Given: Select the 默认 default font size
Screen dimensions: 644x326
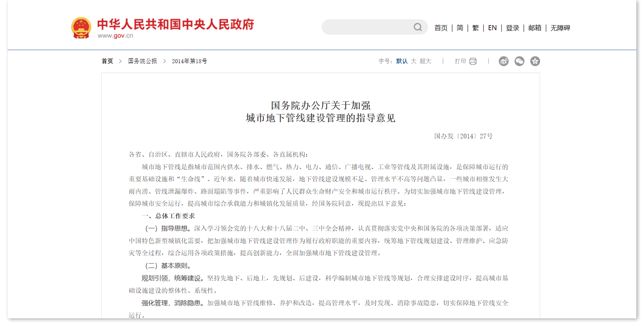Looking at the screenshot, I should [401, 61].
